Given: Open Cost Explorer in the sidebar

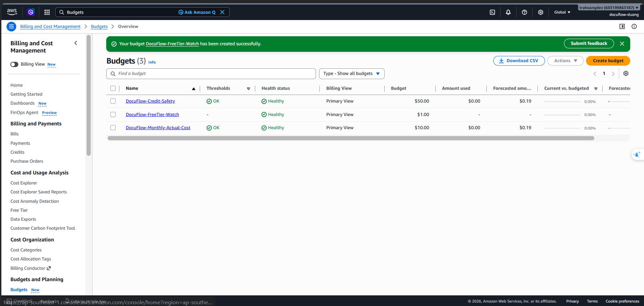Looking at the screenshot, I should pos(24,183).
